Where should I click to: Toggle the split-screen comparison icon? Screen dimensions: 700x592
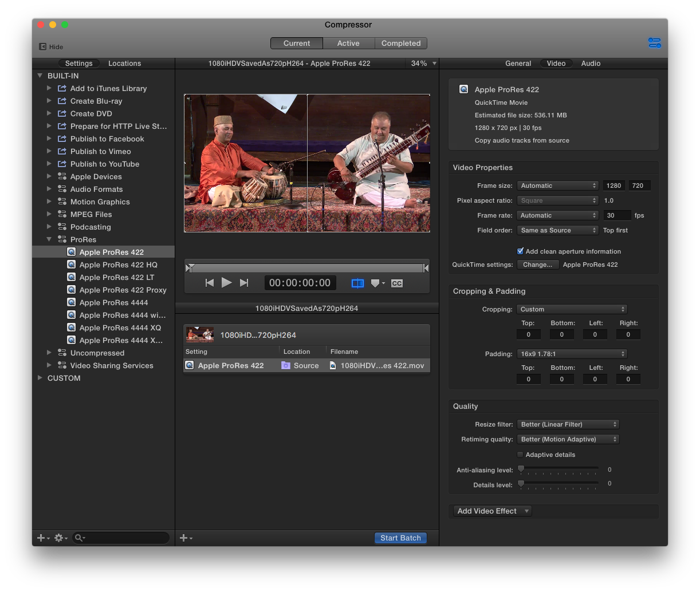click(357, 283)
